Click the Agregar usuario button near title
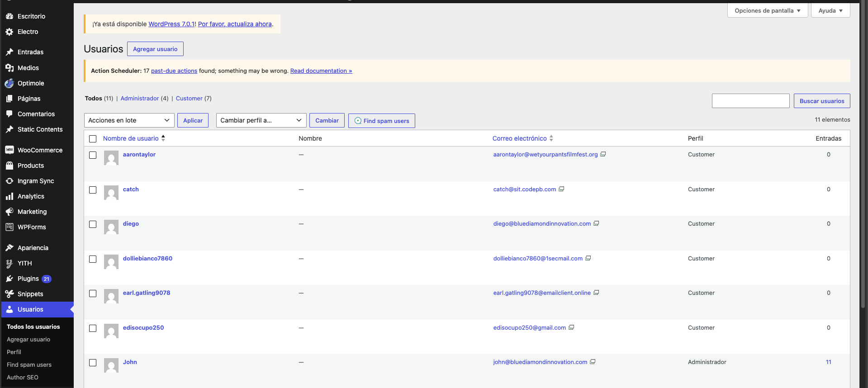This screenshot has width=868, height=388. point(155,49)
